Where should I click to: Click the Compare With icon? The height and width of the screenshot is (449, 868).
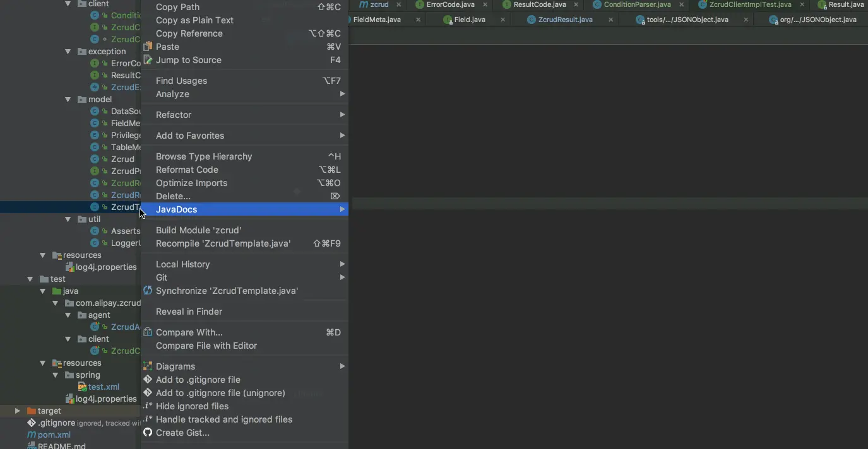[148, 332]
